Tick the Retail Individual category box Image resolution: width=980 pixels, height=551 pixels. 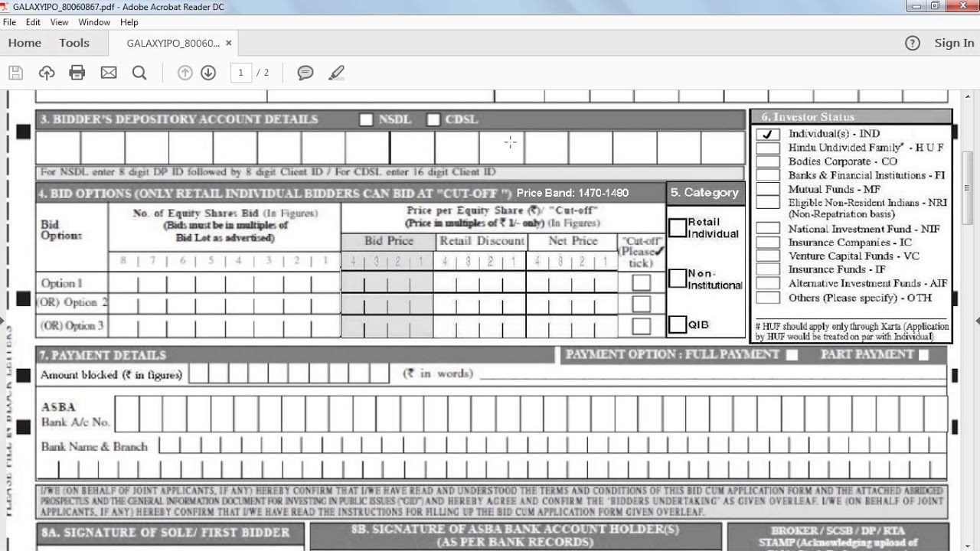[678, 228]
